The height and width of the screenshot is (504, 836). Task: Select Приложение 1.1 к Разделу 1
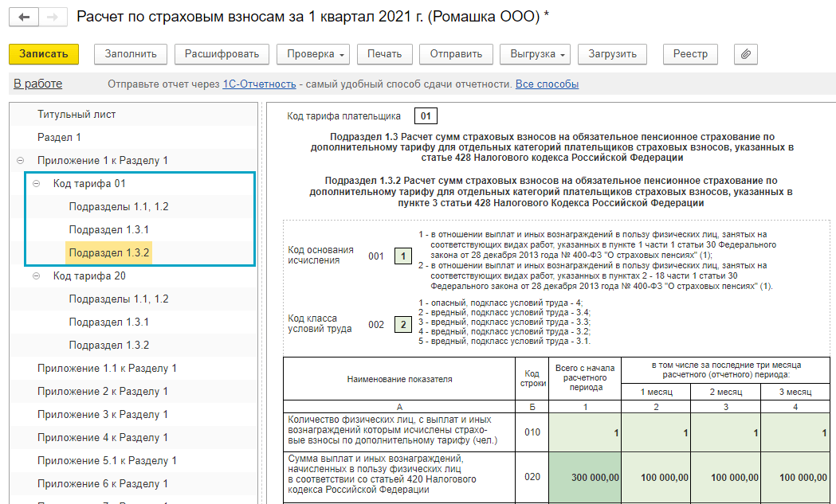point(107,368)
